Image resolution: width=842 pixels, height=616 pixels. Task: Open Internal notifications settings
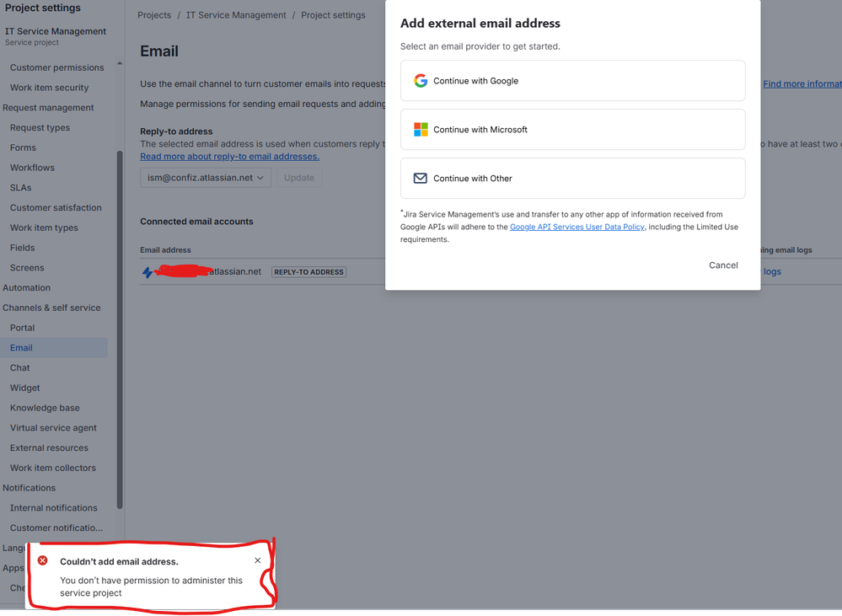coord(54,508)
